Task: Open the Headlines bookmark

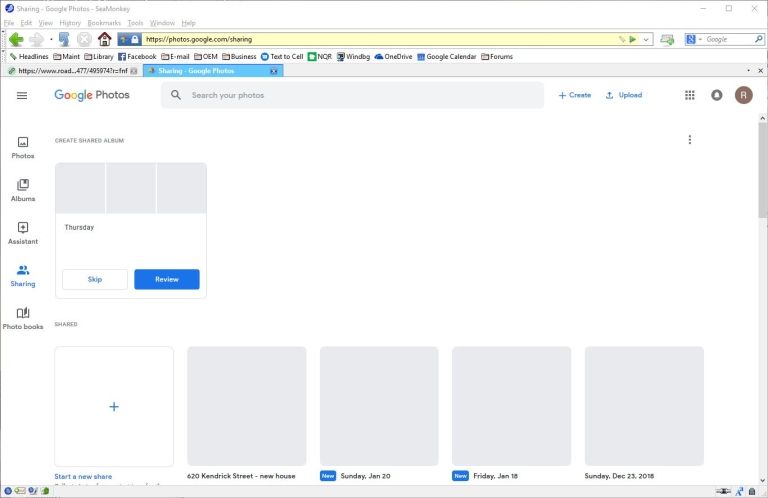Action: click(29, 57)
